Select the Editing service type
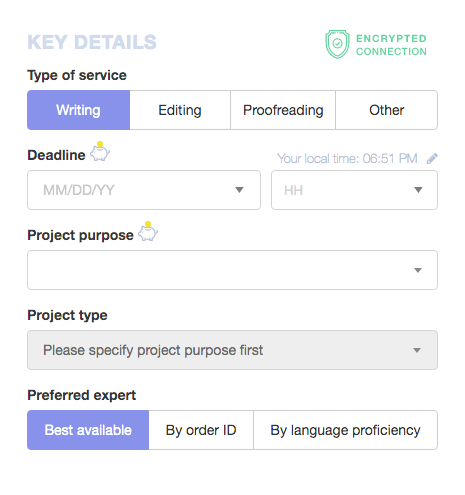This screenshot has width=465, height=495. coord(180,110)
